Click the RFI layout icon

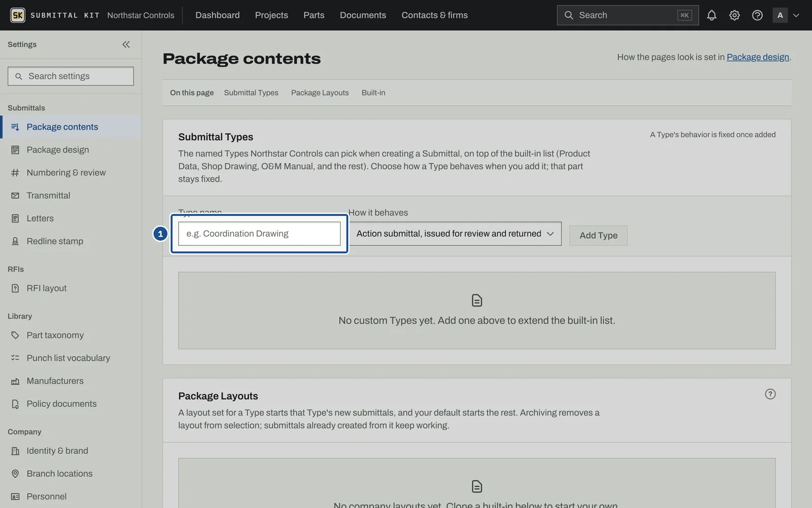tap(15, 289)
